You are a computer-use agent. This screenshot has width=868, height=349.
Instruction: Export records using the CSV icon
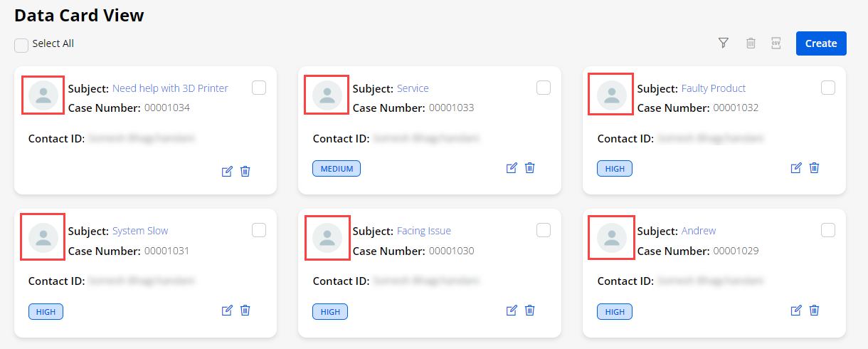click(776, 43)
